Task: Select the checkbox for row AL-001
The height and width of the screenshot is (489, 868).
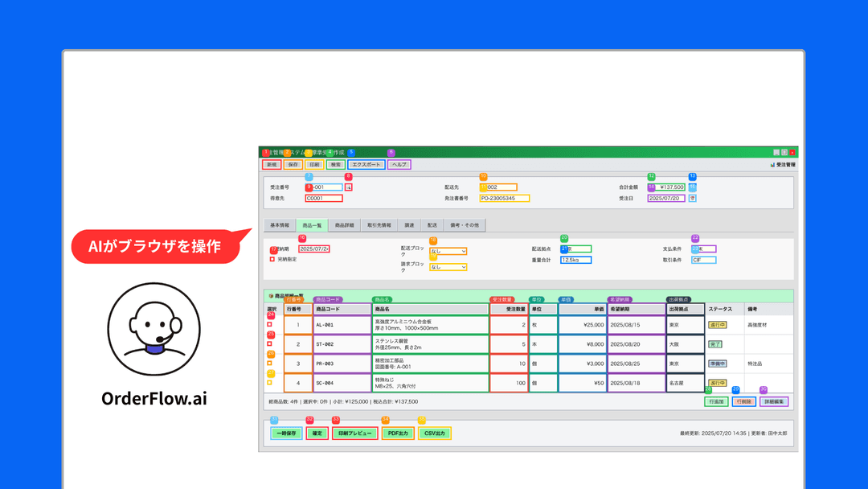Action: click(x=269, y=324)
